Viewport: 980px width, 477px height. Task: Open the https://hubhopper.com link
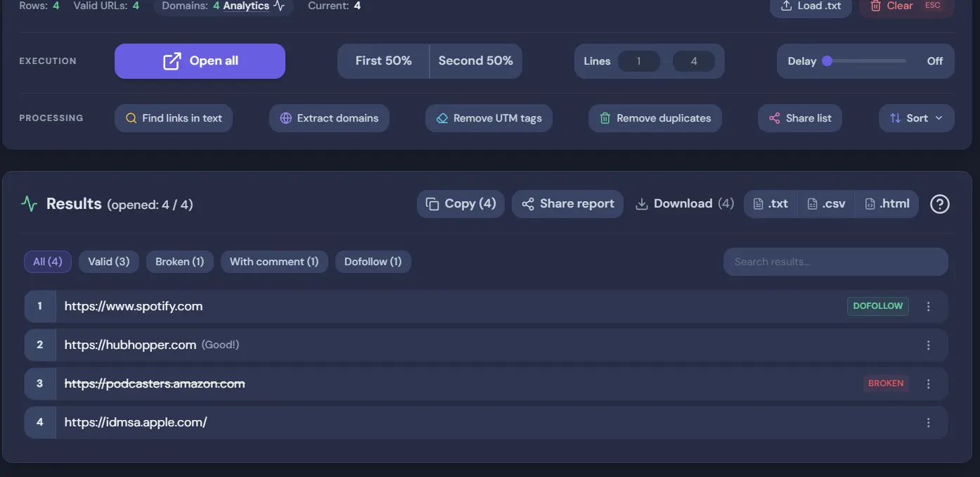[x=130, y=345]
